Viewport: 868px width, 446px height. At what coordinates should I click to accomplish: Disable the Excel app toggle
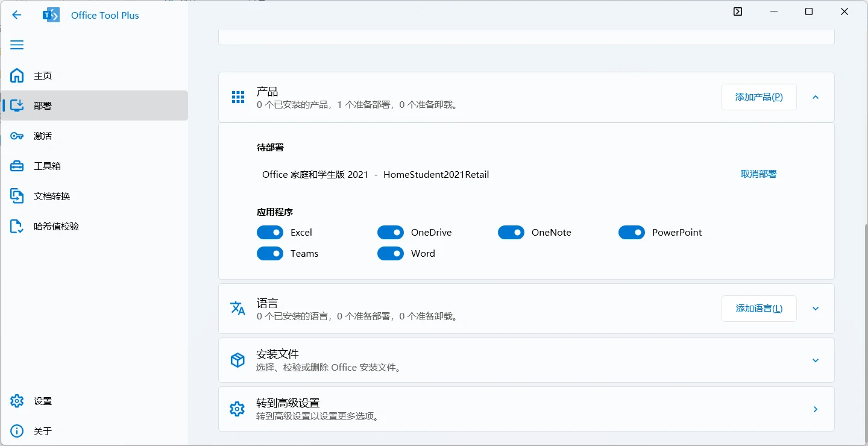pyautogui.click(x=270, y=233)
